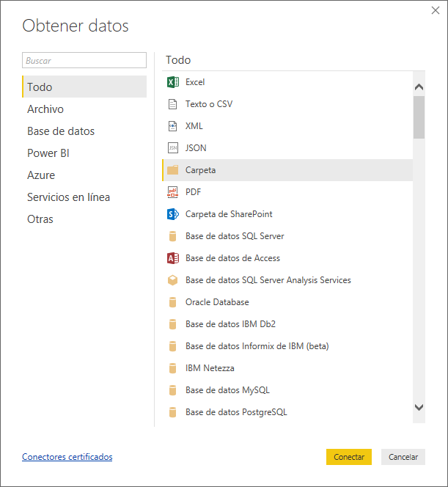Viewport: 448px width, 487px height.
Task: Click the SQL Server database cylinder icon
Action: pos(172,236)
